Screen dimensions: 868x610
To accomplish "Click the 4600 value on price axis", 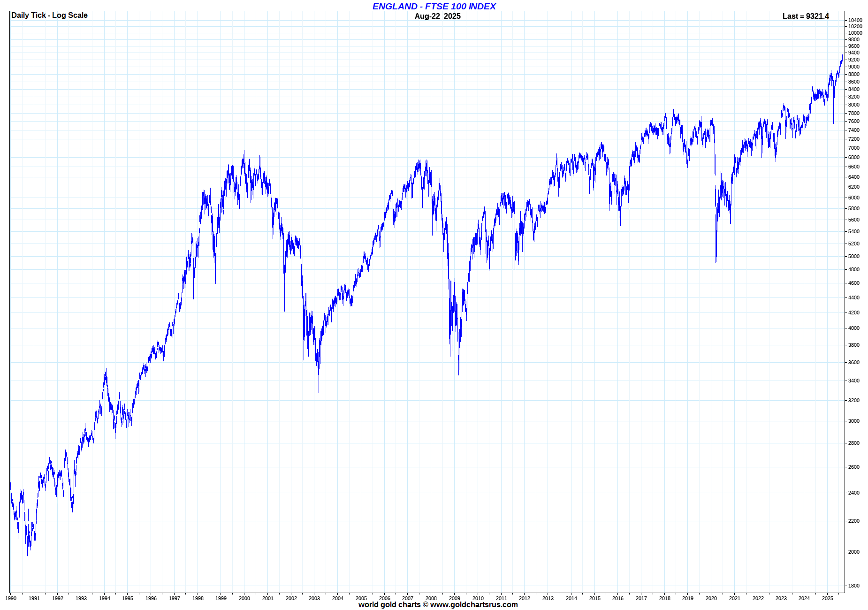I will 854,283.
